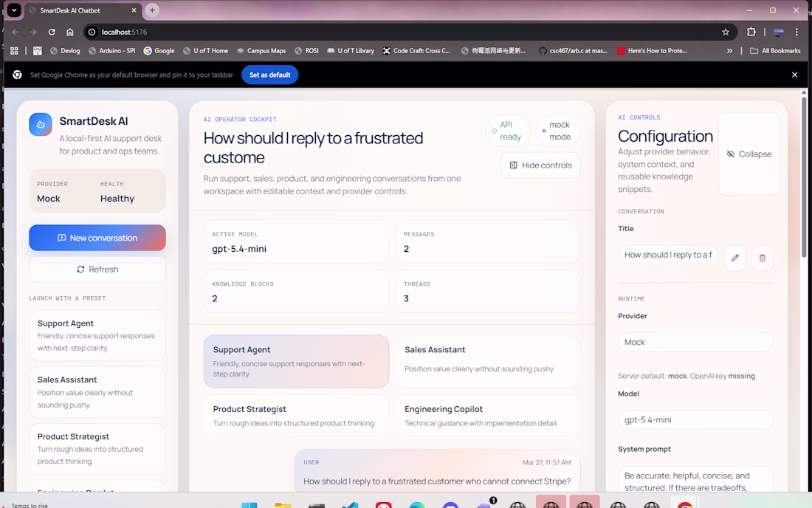Click into the System prompt text area
This screenshot has width=812, height=508.
pos(695,479)
